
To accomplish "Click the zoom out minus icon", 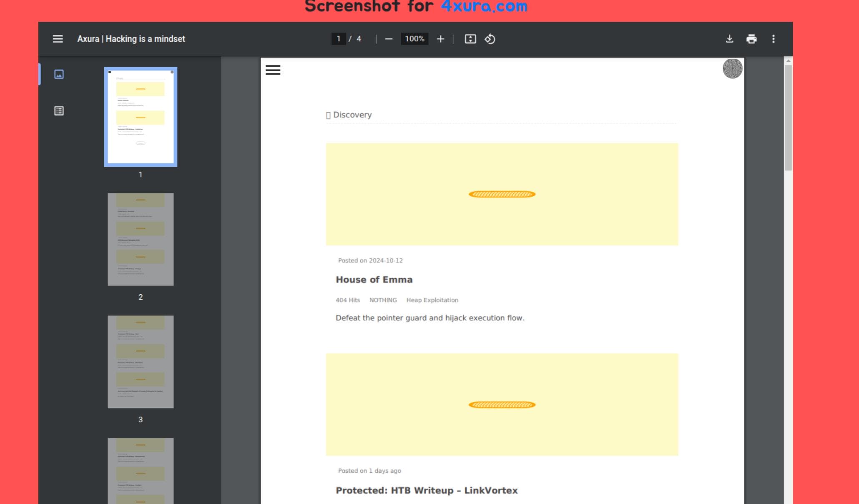I will click(389, 39).
